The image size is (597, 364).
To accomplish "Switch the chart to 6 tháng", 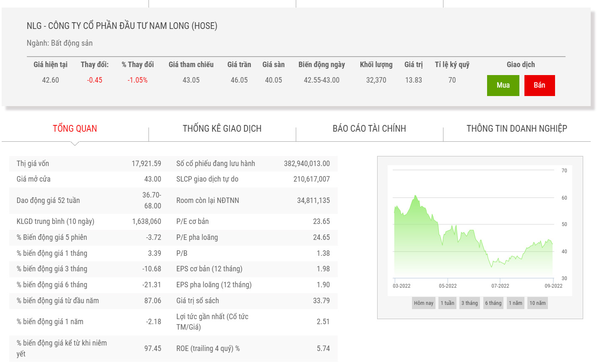I will (493, 303).
